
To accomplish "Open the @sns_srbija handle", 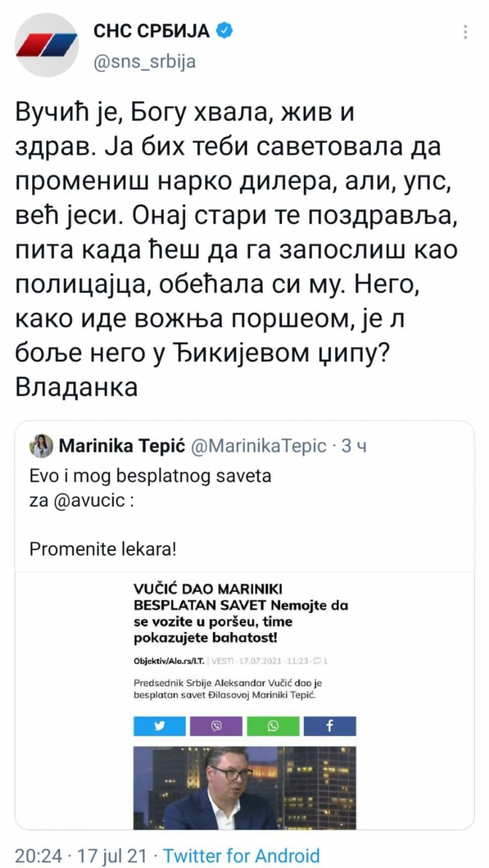I will click(145, 61).
